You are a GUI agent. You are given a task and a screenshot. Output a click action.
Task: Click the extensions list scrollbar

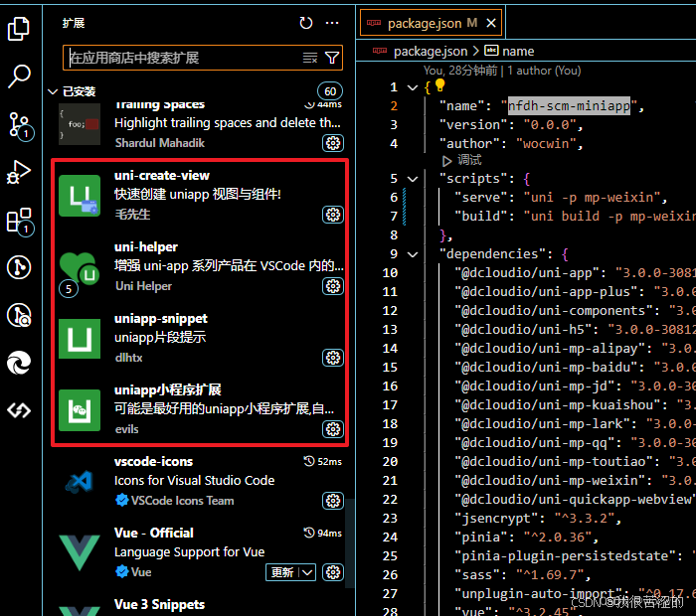350,543
